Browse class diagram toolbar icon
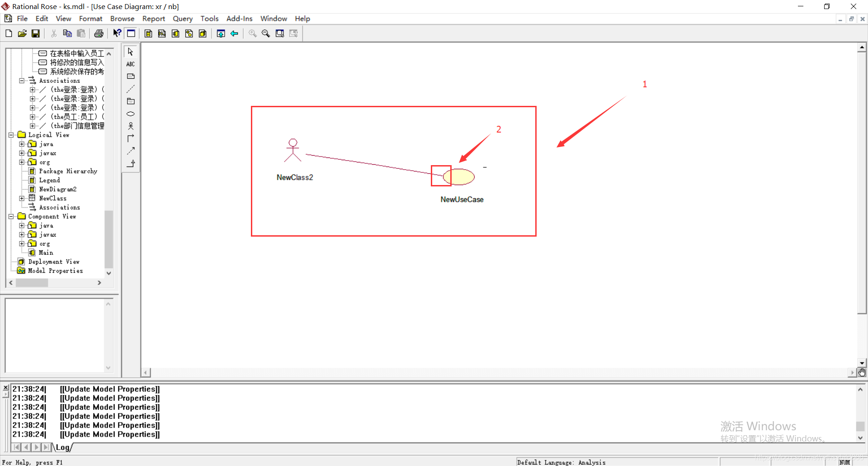The width and height of the screenshot is (868, 466). [x=148, y=33]
